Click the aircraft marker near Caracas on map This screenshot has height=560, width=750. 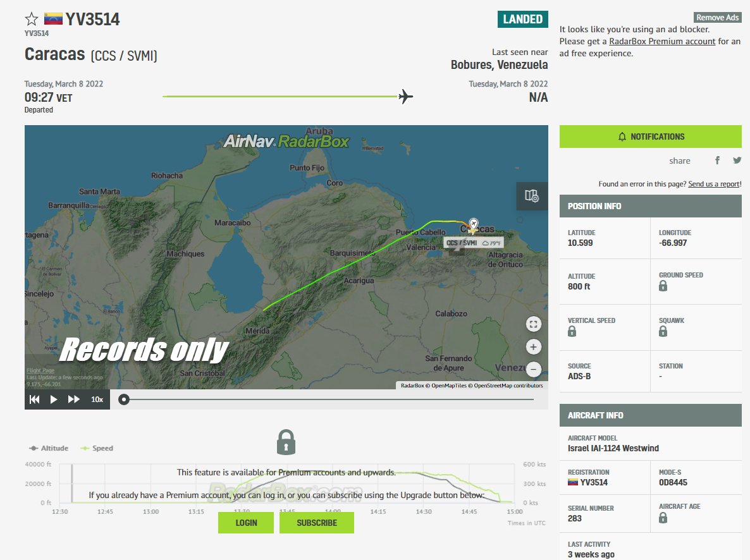pyautogui.click(x=474, y=224)
